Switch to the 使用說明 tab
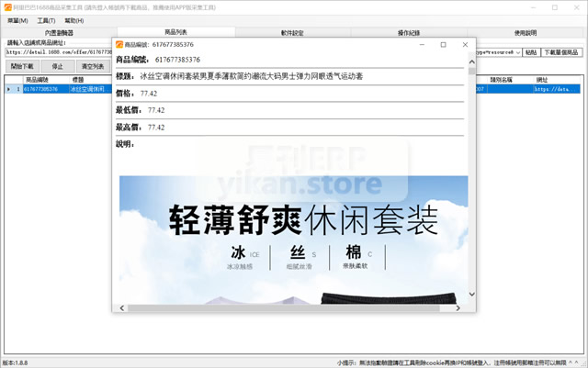 (527, 32)
